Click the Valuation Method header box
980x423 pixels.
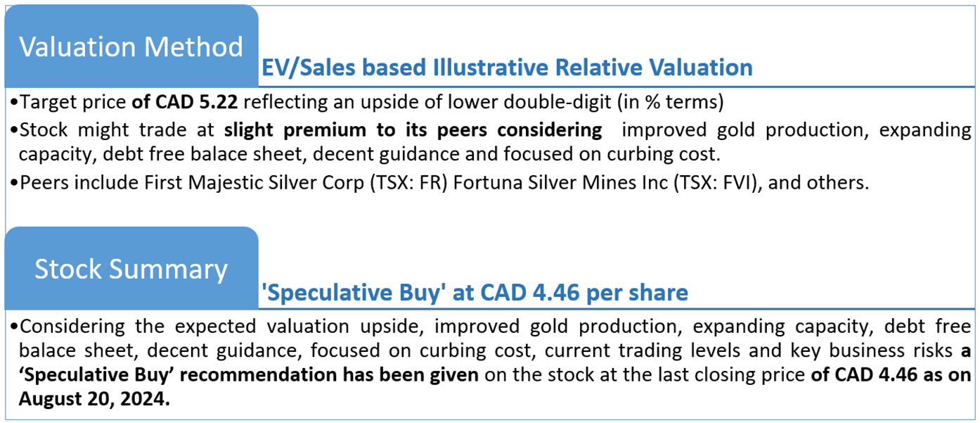click(x=131, y=46)
